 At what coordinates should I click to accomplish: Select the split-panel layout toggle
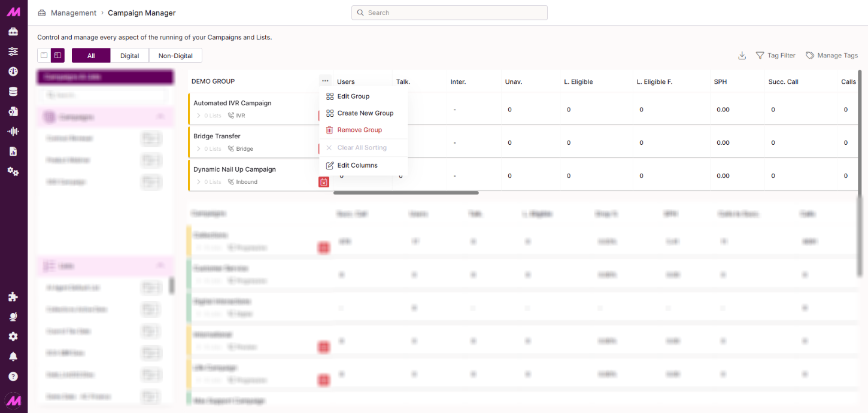57,56
